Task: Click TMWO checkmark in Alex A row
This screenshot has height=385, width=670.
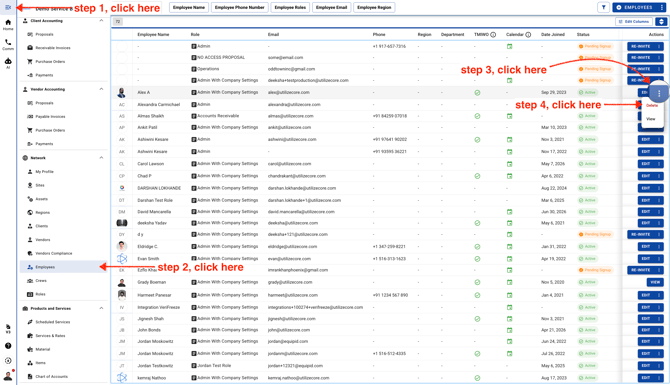Action: point(477,92)
